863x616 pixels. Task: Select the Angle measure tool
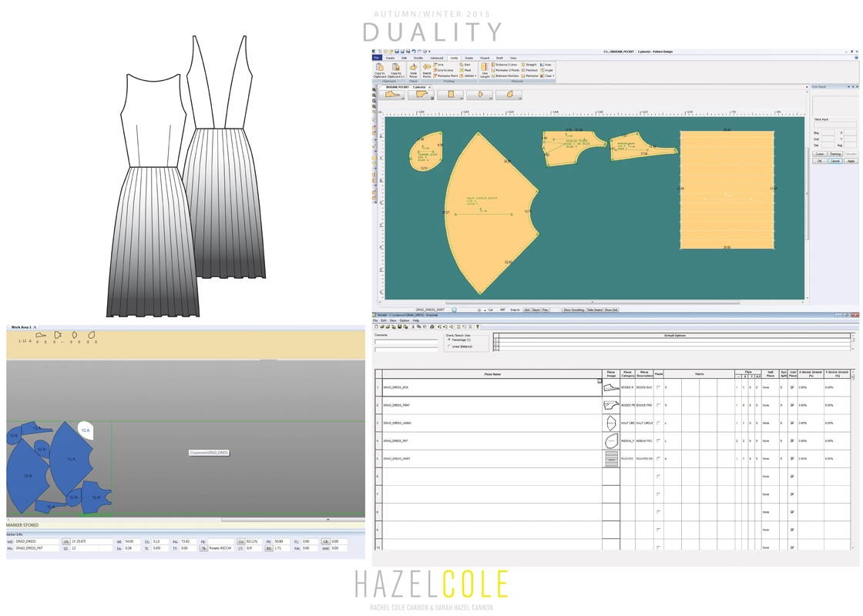(546, 70)
